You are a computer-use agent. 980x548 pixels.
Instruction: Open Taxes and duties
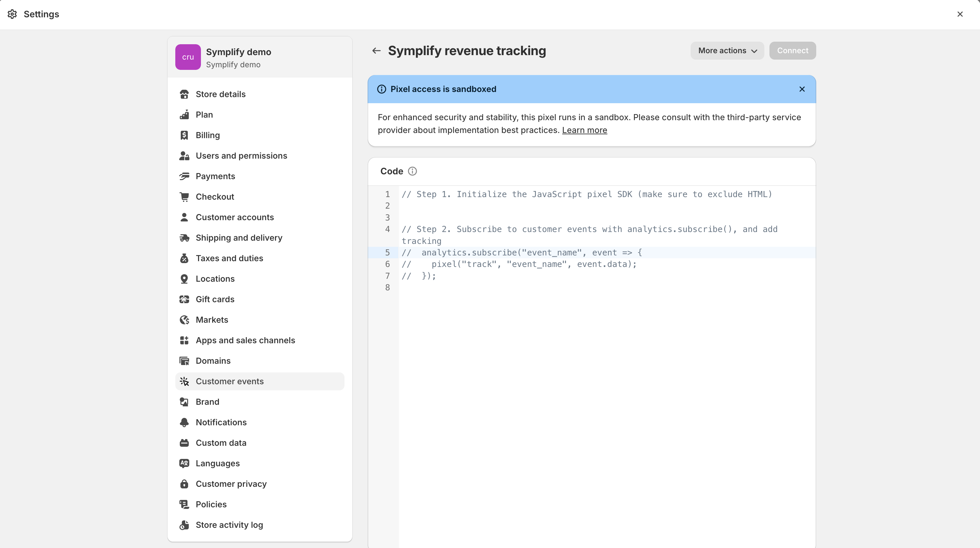(260, 258)
